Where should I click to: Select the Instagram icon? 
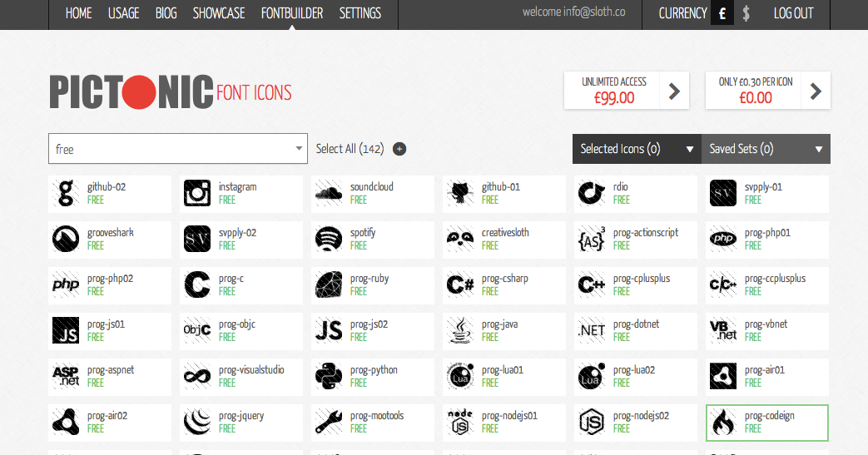(x=198, y=193)
